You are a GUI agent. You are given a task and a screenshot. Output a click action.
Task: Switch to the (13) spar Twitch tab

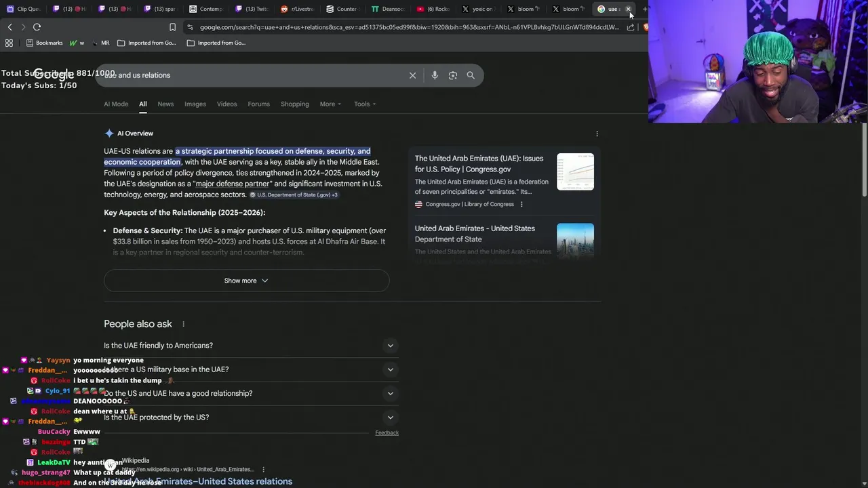[x=160, y=9]
